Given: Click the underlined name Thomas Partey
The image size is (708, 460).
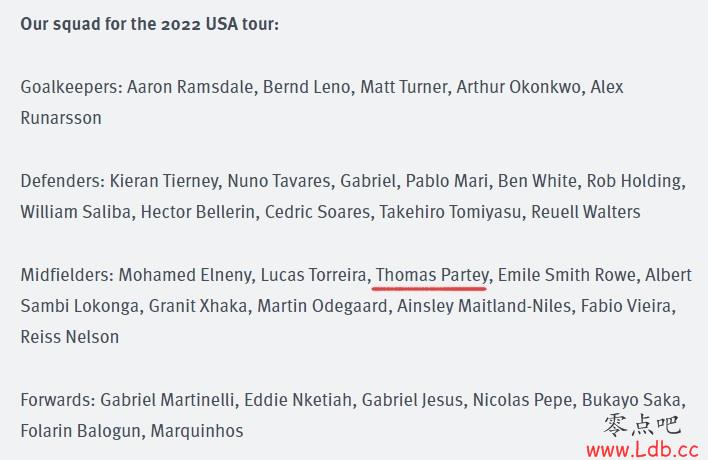Looking at the screenshot, I should (x=432, y=275).
